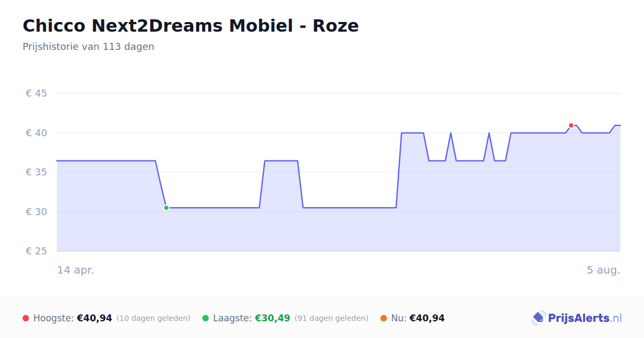Click the title Chicco Next2Dreams Mobiel - Roze
The height and width of the screenshot is (338, 644).
click(x=191, y=25)
